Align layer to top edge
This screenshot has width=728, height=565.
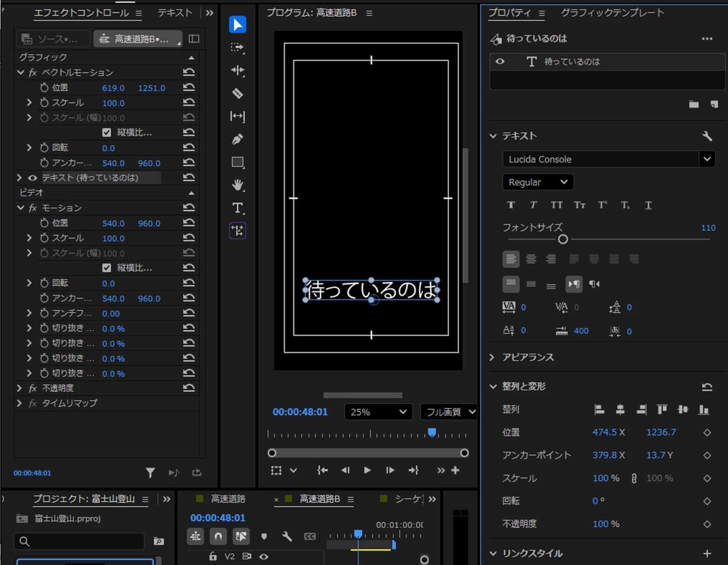pos(662,410)
